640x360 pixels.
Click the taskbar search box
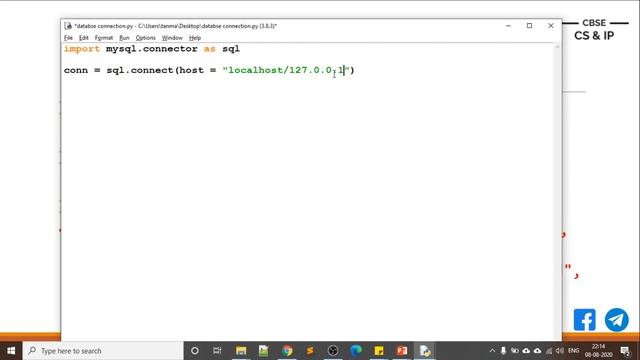[x=103, y=351]
